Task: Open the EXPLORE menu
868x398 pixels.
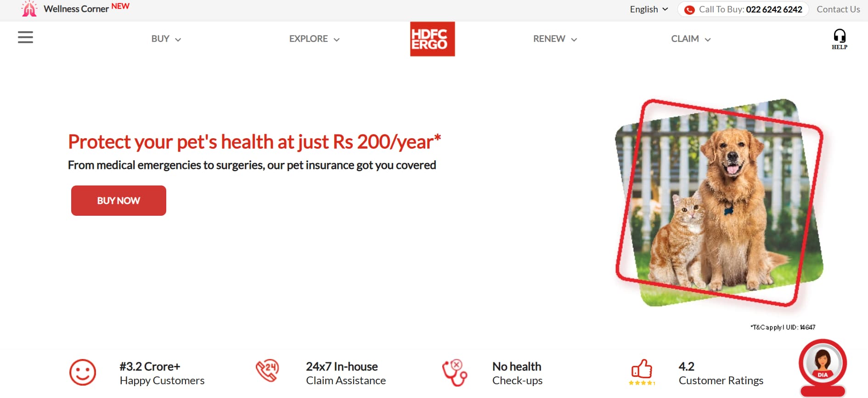Action: pos(315,39)
